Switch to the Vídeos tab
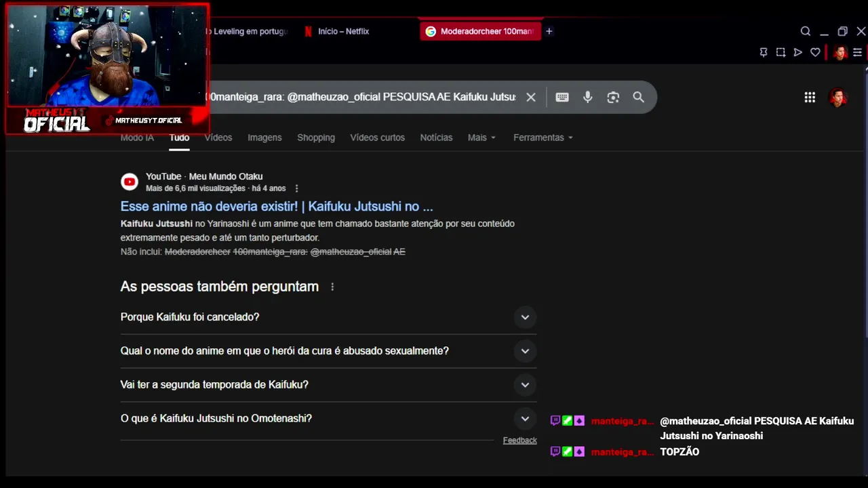This screenshot has height=488, width=868. click(218, 138)
